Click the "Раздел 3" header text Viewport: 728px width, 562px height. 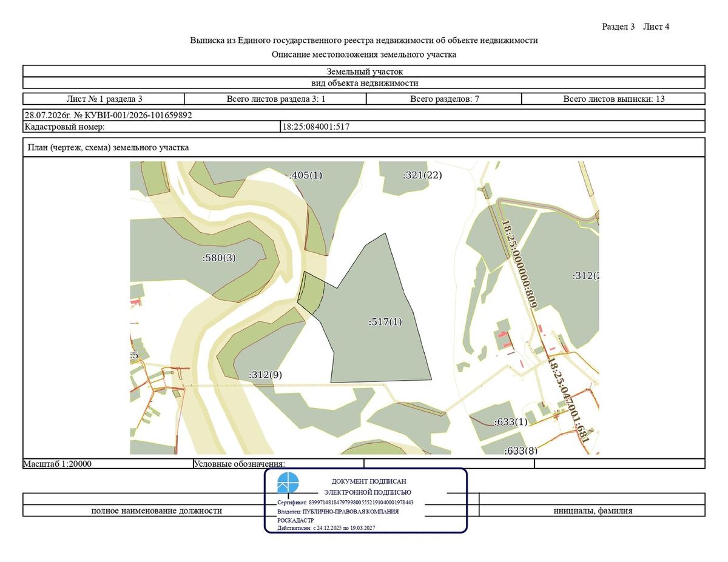pyautogui.click(x=618, y=27)
